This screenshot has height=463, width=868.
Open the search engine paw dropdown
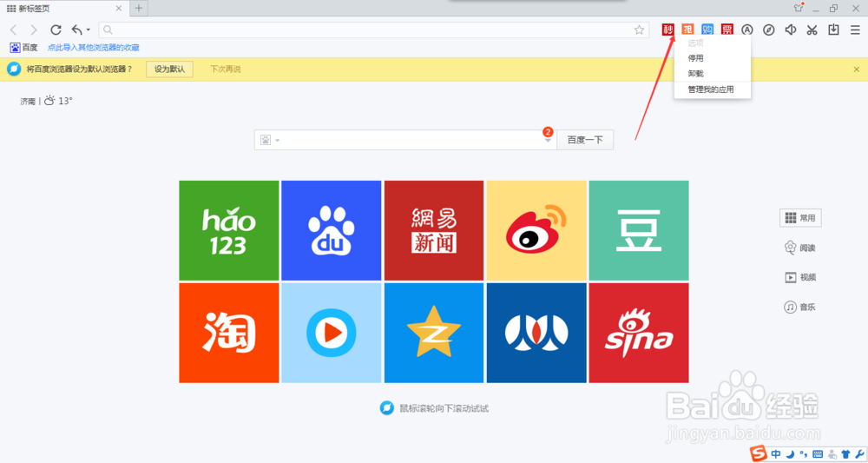coord(270,140)
